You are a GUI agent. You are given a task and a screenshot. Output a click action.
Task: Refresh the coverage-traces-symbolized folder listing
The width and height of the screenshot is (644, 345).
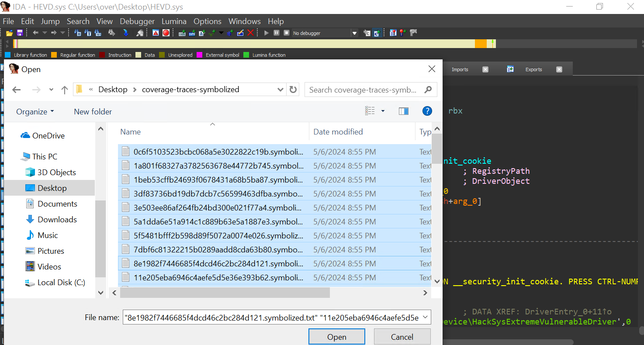293,90
